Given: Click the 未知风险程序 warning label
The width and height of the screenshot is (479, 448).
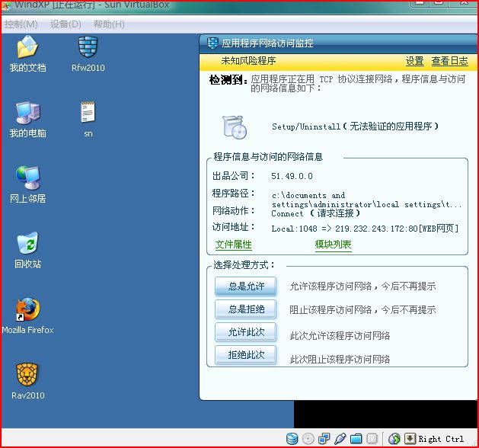Looking at the screenshot, I should point(248,61).
